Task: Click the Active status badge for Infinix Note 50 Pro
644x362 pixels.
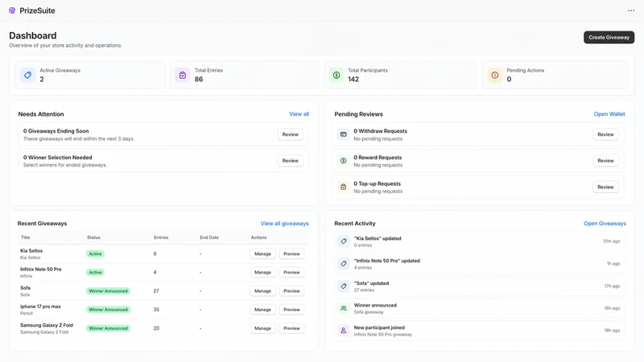Action: pyautogui.click(x=95, y=273)
